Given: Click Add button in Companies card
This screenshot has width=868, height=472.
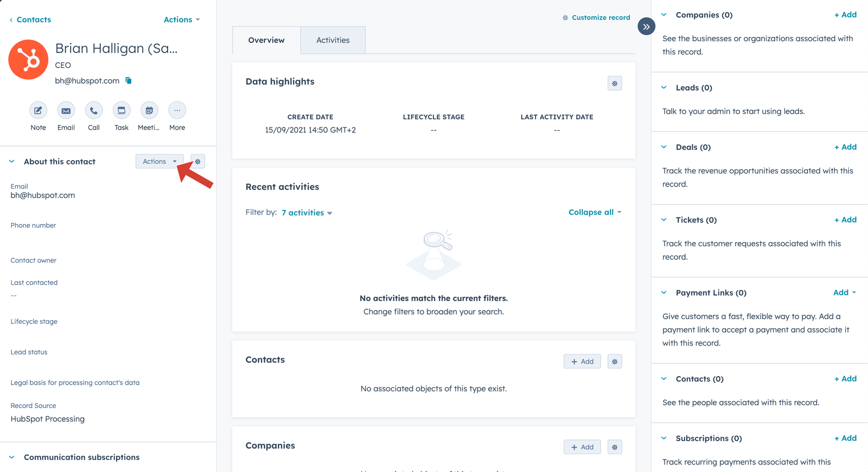Looking at the screenshot, I should [582, 447].
